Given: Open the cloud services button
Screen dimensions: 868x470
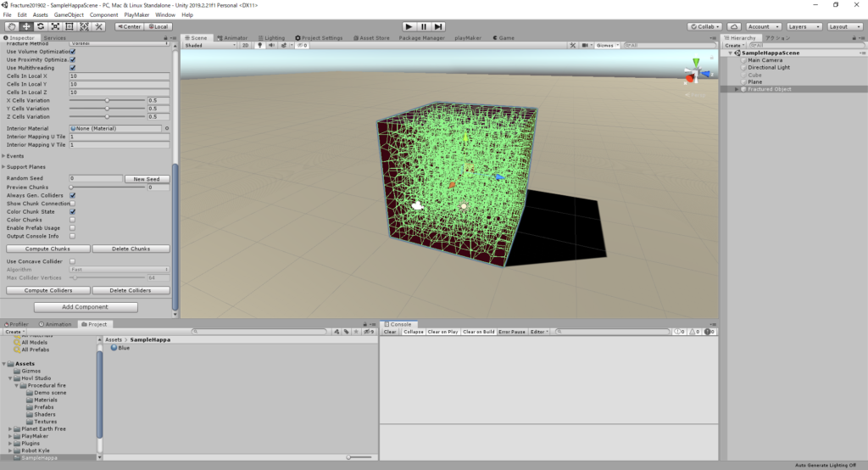Looking at the screenshot, I should coord(734,26).
